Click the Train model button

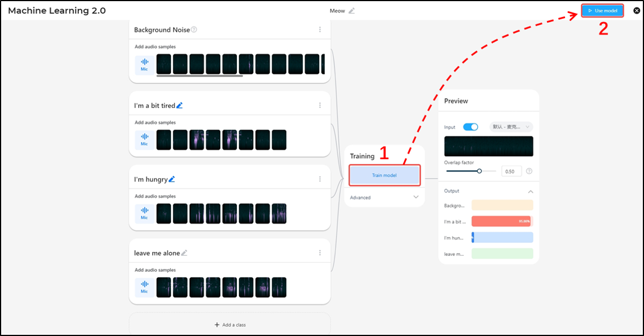pos(384,175)
